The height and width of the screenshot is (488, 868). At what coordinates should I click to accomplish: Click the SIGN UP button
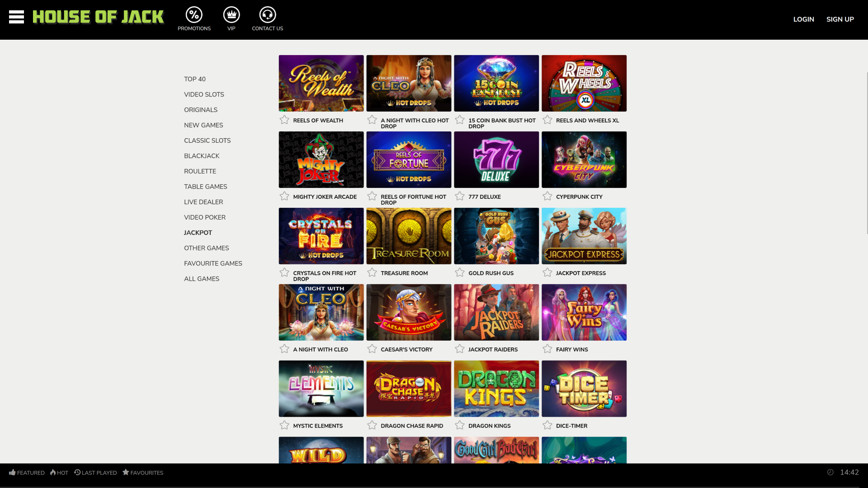840,19
